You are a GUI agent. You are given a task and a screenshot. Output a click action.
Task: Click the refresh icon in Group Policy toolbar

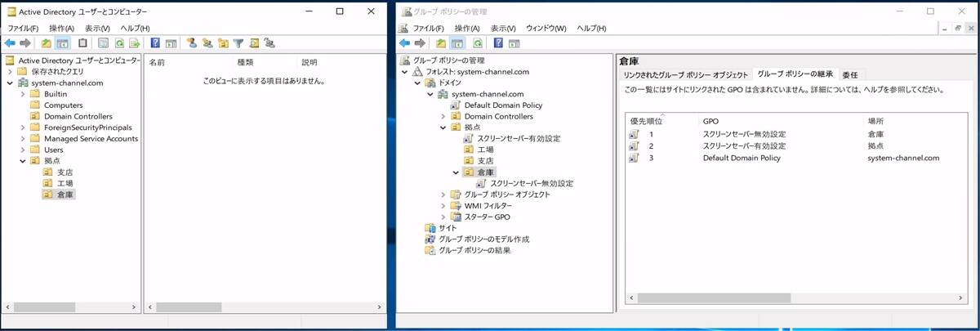click(477, 43)
